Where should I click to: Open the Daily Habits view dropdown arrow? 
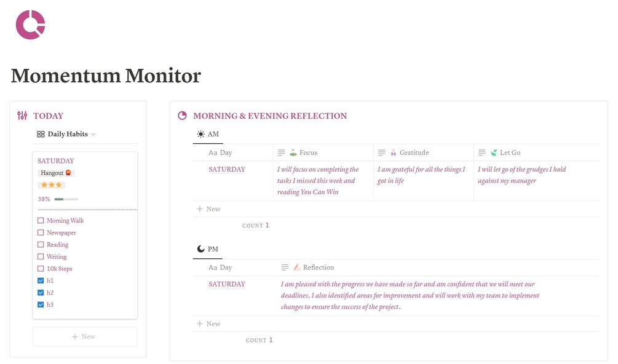pyautogui.click(x=93, y=134)
